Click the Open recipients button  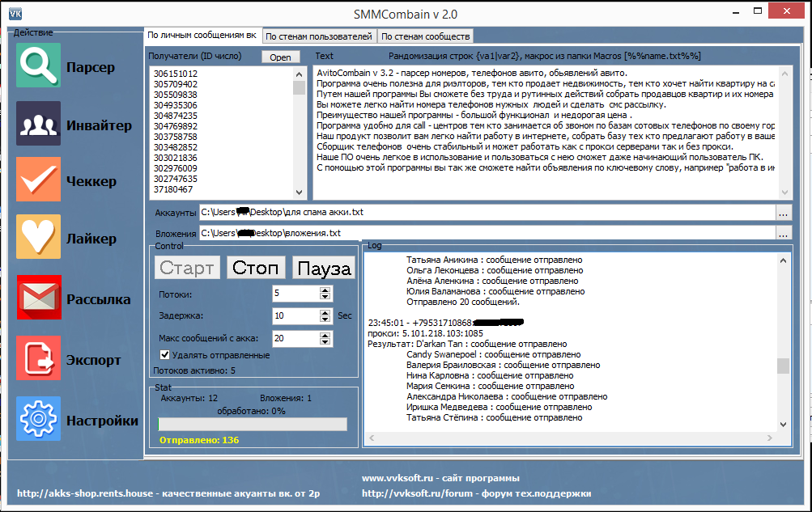pyautogui.click(x=280, y=57)
